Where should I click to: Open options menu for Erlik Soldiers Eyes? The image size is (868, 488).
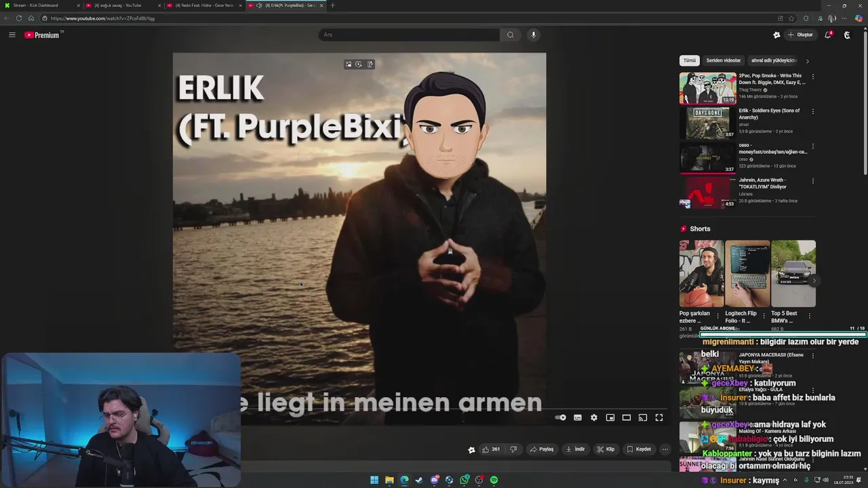coord(813,111)
